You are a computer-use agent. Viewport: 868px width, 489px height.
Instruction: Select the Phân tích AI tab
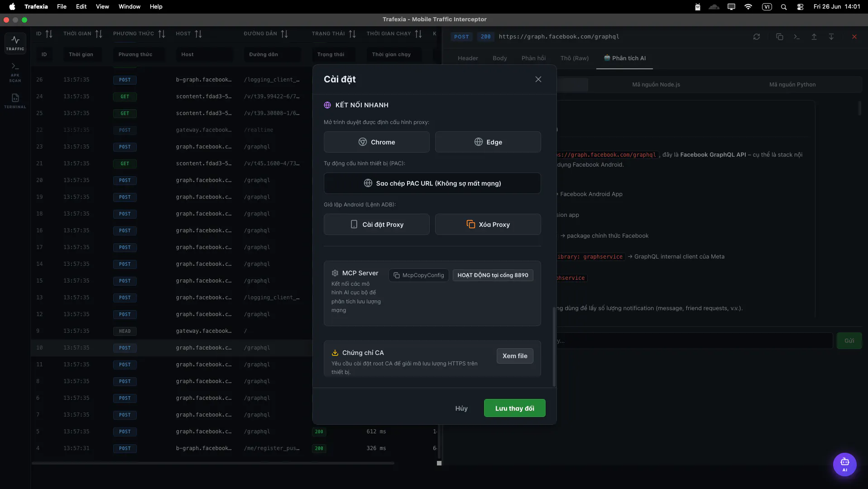click(624, 58)
